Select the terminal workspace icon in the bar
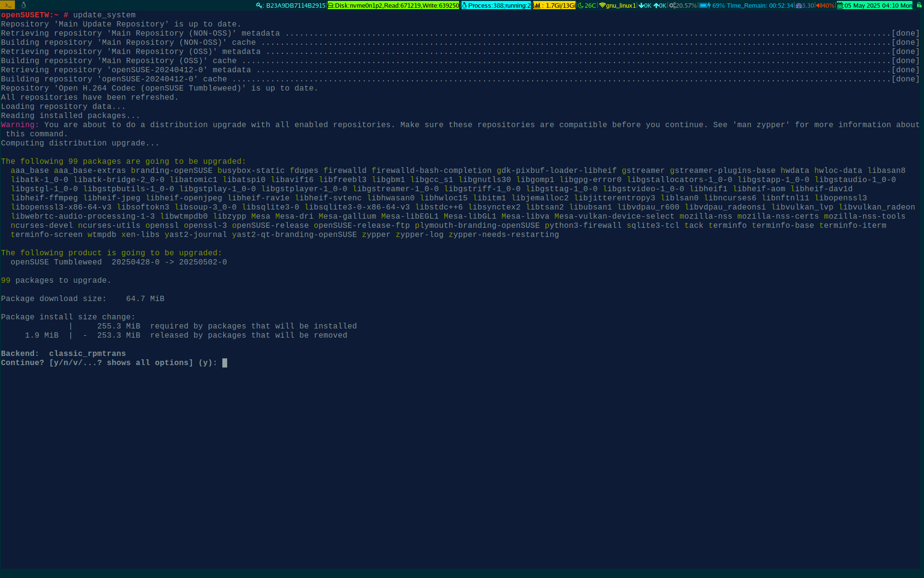Screen dimensions: 924x578 click(8, 5)
